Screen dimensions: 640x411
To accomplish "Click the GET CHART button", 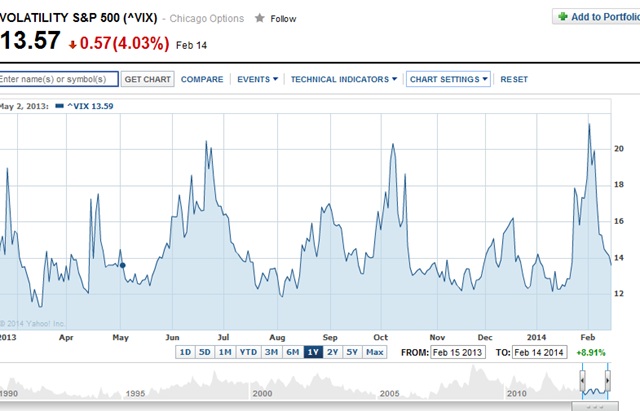I will pos(147,79).
